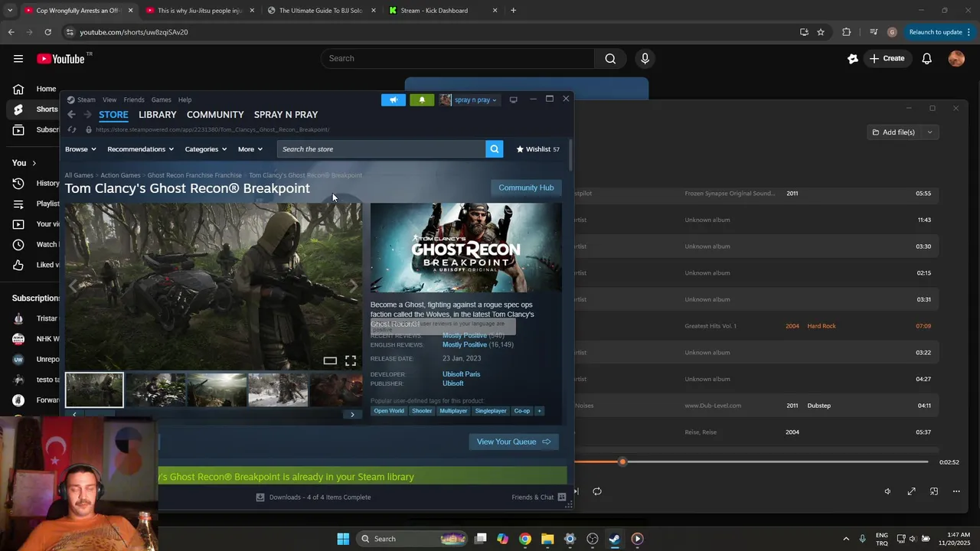This screenshot has height=551, width=980.
Task: Expand the You section in YouTube sidebar
Action: [x=24, y=163]
